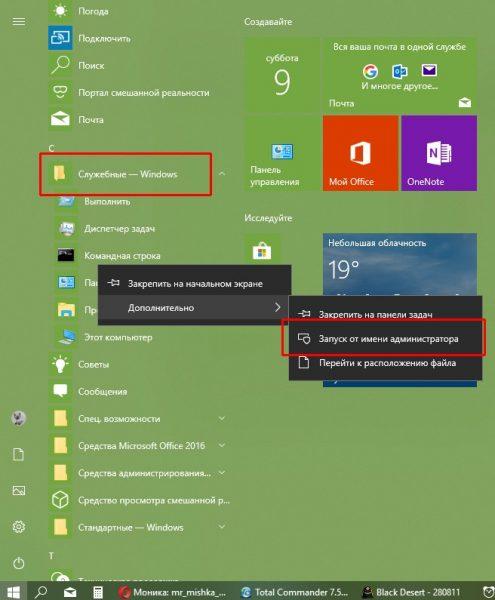Open the Мой Office tile
Viewport: 495px width, 600px height.
[x=360, y=153]
